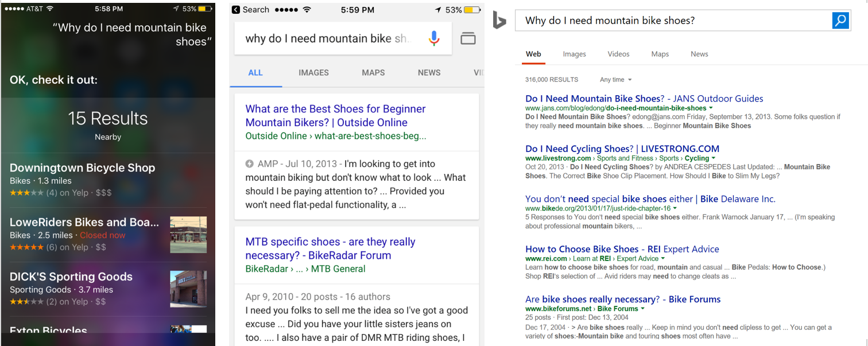Open the JANS Outdoor Guides result link

click(644, 98)
